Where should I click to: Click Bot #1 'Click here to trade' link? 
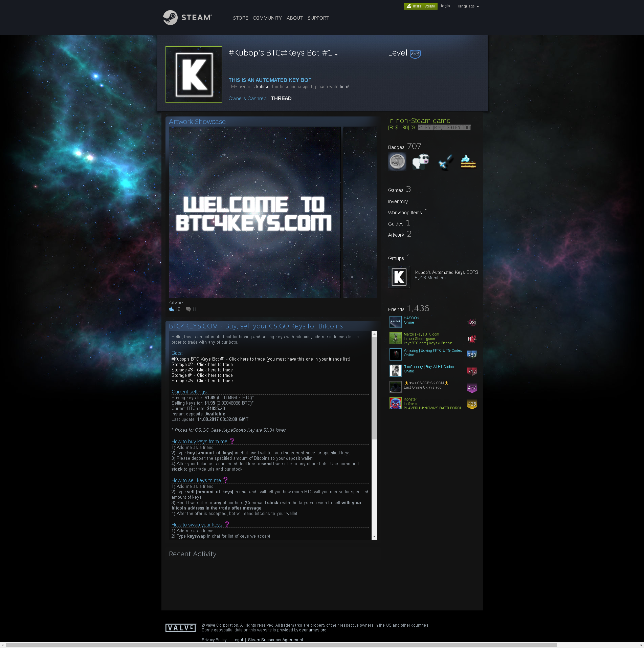point(247,359)
